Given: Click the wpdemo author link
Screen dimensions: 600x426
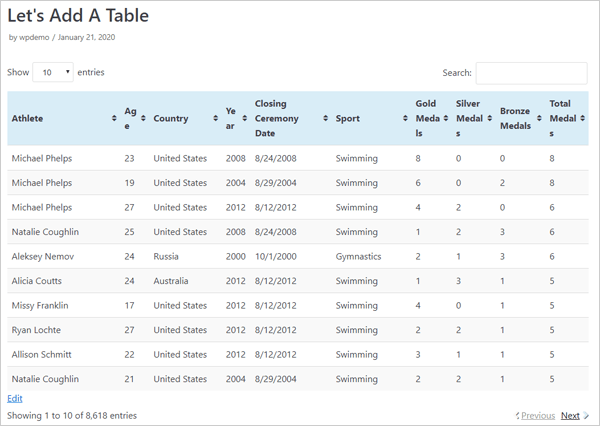Looking at the screenshot, I should [36, 38].
